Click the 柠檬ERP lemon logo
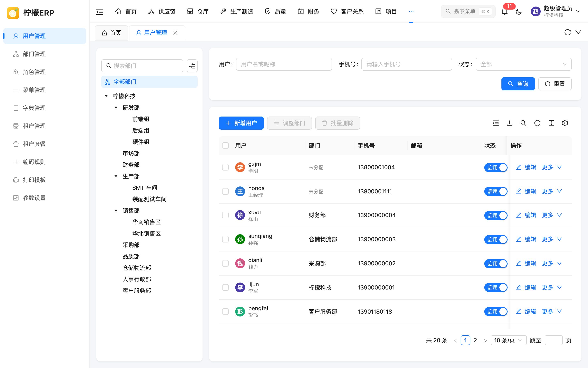The height and width of the screenshot is (368, 588). (x=13, y=13)
